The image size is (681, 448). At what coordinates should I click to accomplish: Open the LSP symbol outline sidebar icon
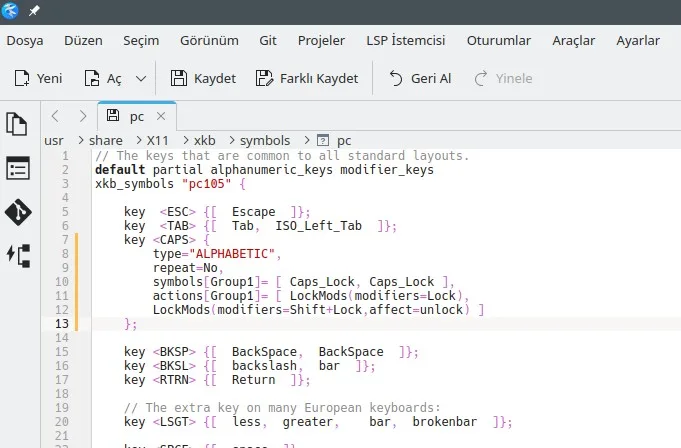tap(19, 255)
